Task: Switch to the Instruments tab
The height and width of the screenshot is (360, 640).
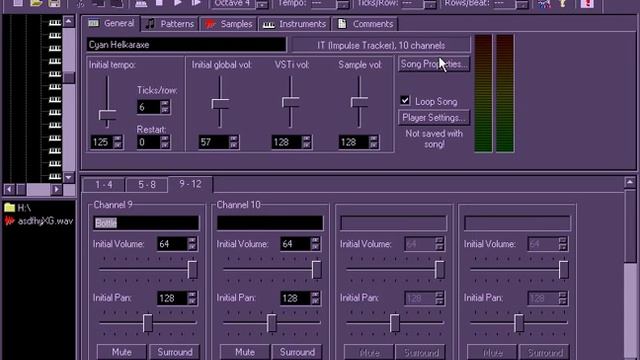Action: tap(294, 24)
